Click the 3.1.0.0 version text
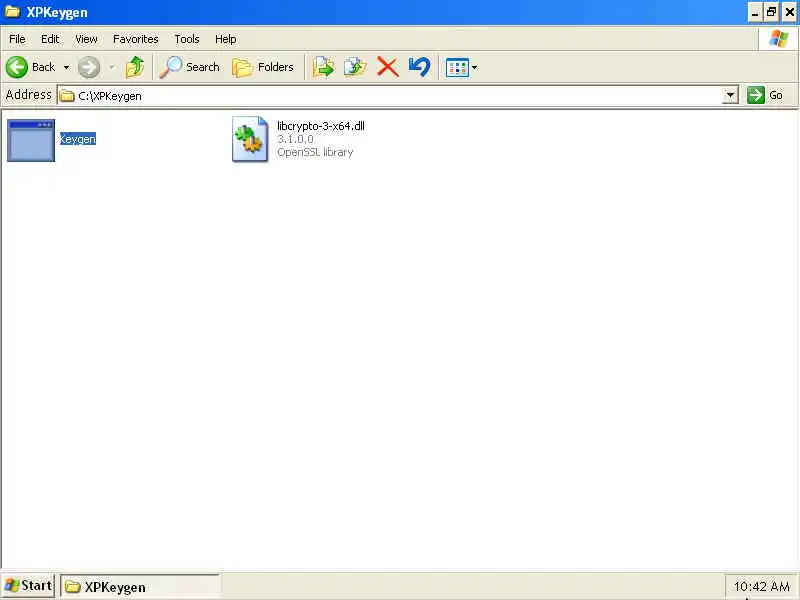The width and height of the screenshot is (800, 600). tap(295, 139)
